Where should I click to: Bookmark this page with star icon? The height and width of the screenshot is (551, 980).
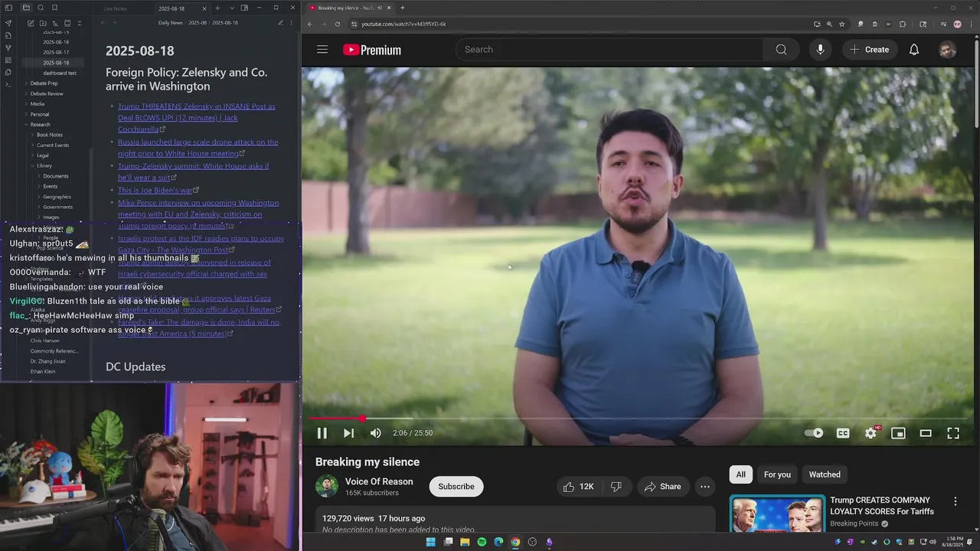(841, 24)
